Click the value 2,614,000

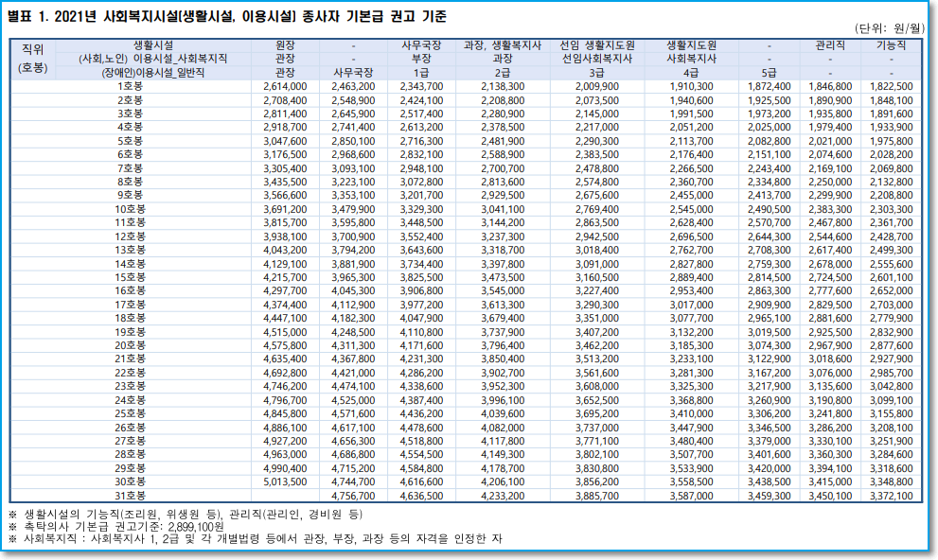[285, 87]
